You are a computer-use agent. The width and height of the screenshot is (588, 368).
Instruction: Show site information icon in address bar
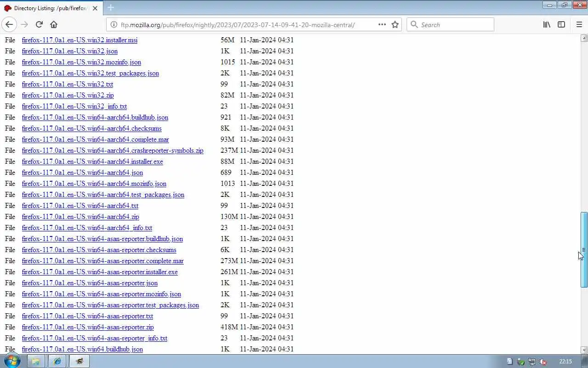(114, 25)
